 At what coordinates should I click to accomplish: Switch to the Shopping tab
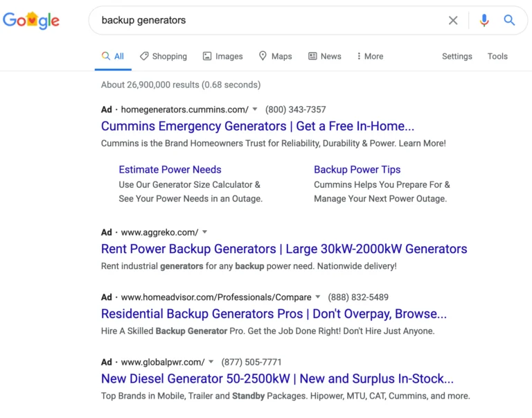click(163, 56)
